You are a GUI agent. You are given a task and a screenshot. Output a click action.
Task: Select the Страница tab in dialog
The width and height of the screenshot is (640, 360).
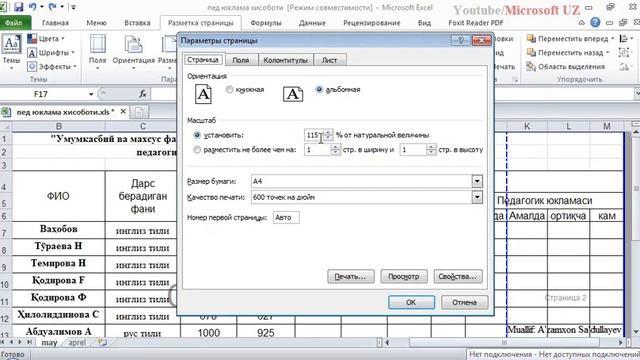[203, 60]
